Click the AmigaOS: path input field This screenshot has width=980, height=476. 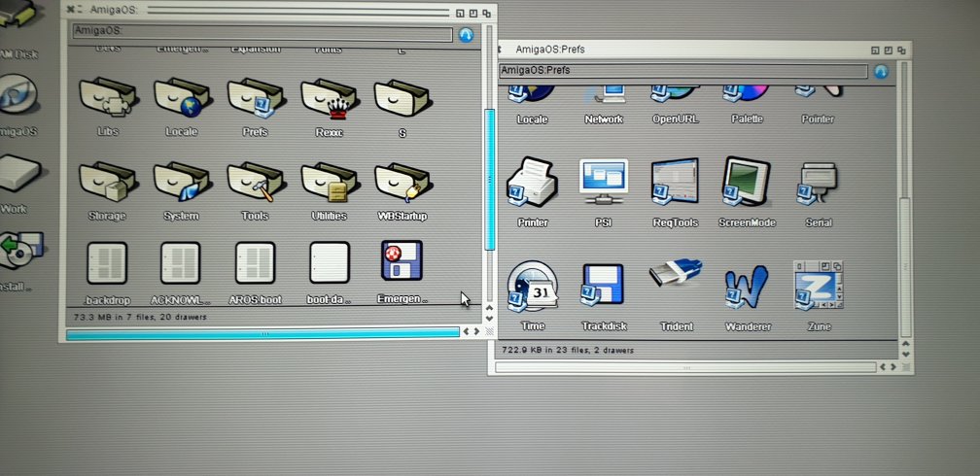(262, 32)
